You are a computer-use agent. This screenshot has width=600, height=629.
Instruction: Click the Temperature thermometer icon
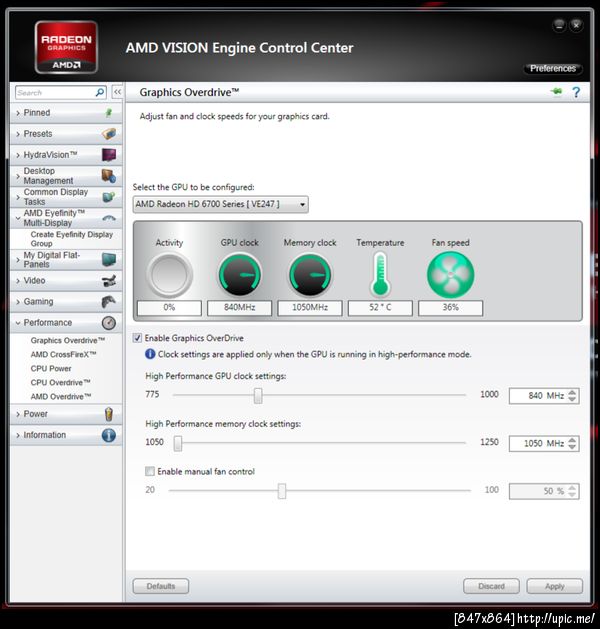click(x=380, y=275)
